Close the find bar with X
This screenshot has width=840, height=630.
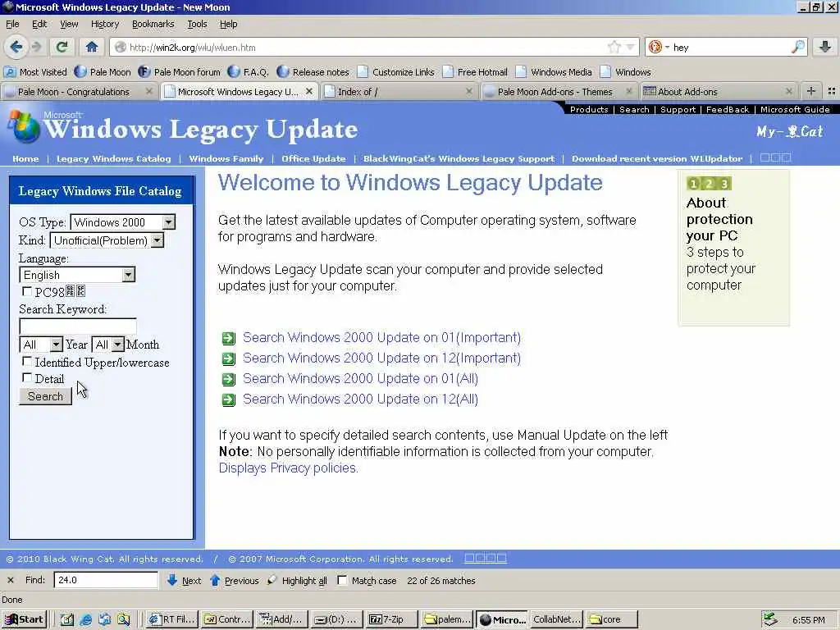10,580
